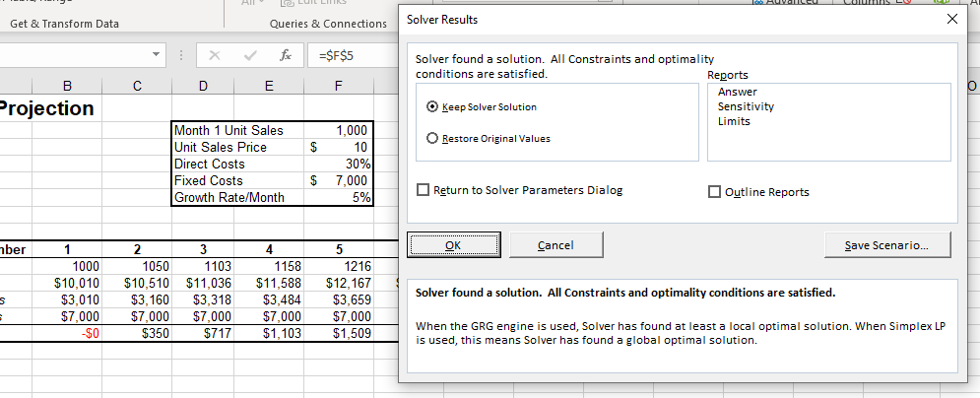The width and height of the screenshot is (980, 398).
Task: Enable Return to Solver Parameters Dialog
Action: [424, 190]
